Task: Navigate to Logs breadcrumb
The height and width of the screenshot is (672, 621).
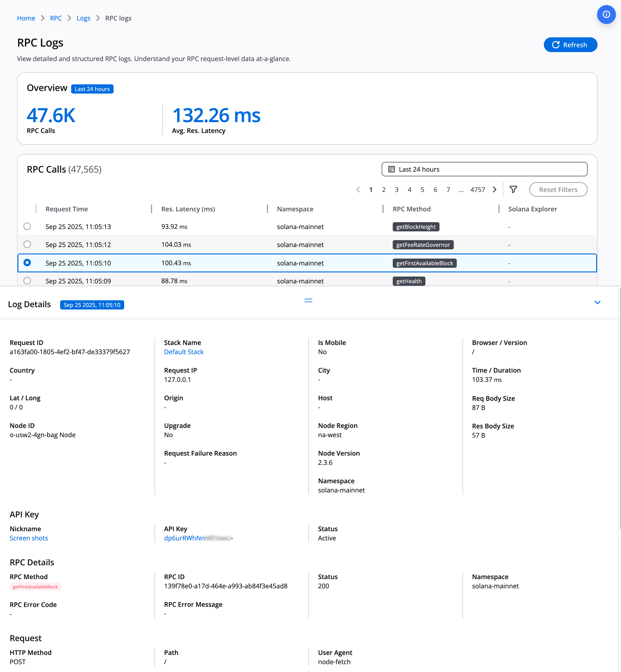Action: (83, 18)
